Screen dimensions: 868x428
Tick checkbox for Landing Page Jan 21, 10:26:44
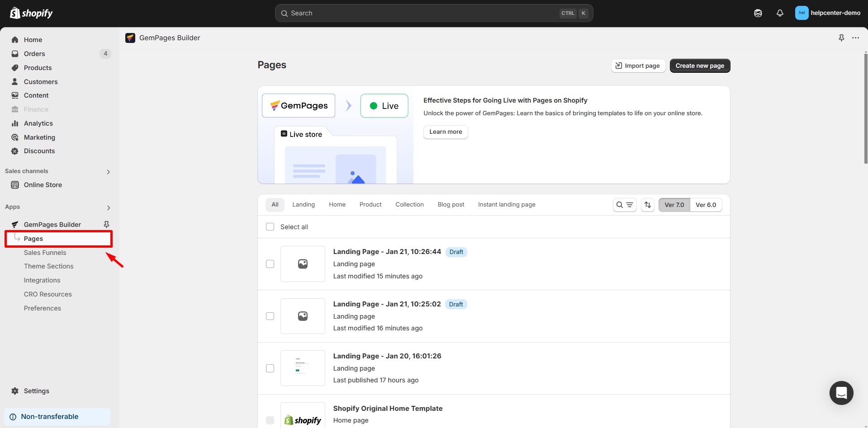coord(270,264)
